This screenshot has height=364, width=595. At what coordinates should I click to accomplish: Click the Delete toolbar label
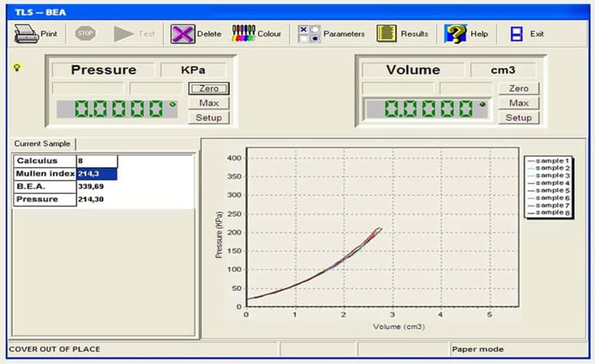click(209, 34)
